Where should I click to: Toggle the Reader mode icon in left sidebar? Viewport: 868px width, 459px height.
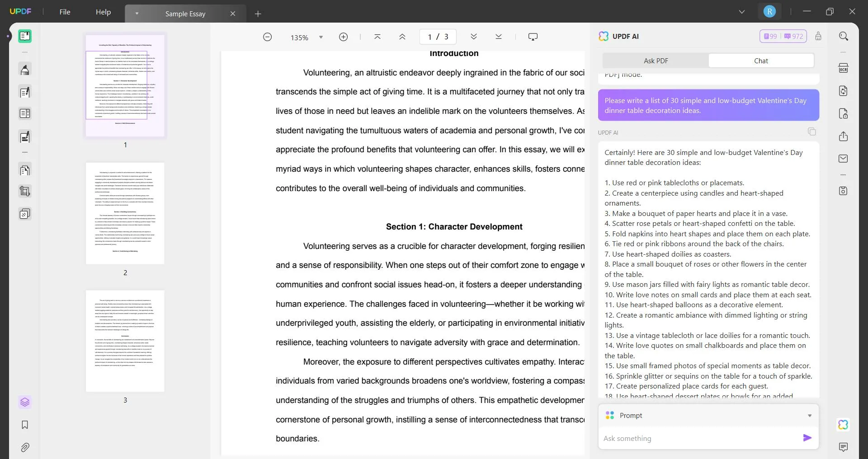point(25,36)
